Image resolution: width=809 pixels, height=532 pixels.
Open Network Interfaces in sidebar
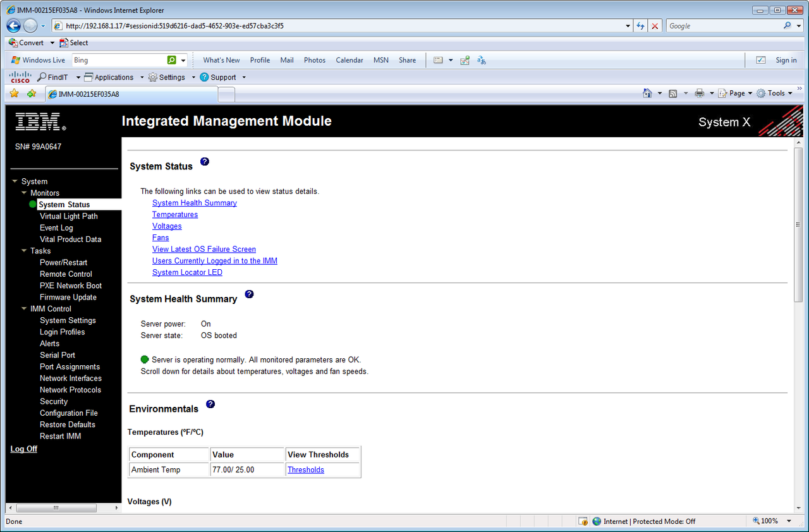pos(71,378)
